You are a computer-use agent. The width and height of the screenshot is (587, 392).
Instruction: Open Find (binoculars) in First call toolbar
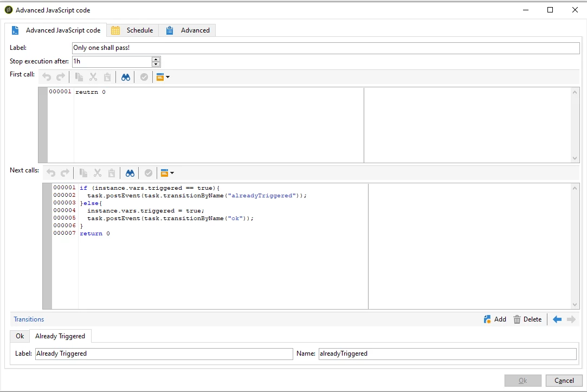pyautogui.click(x=125, y=77)
